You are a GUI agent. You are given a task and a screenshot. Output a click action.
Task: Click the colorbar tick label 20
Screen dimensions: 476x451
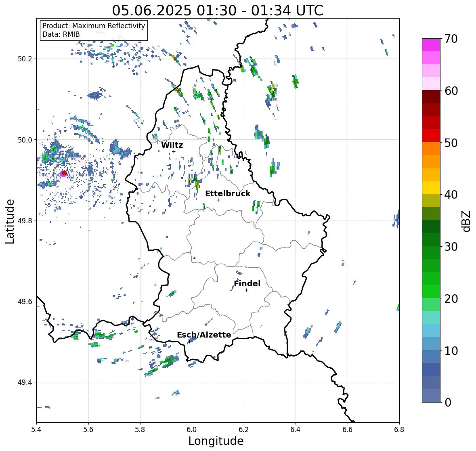(x=451, y=299)
